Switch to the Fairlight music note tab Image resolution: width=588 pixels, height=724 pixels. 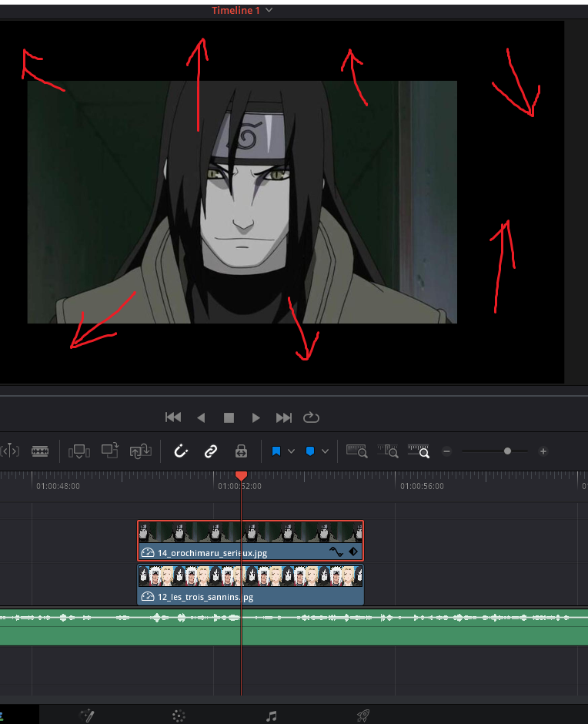(272, 716)
